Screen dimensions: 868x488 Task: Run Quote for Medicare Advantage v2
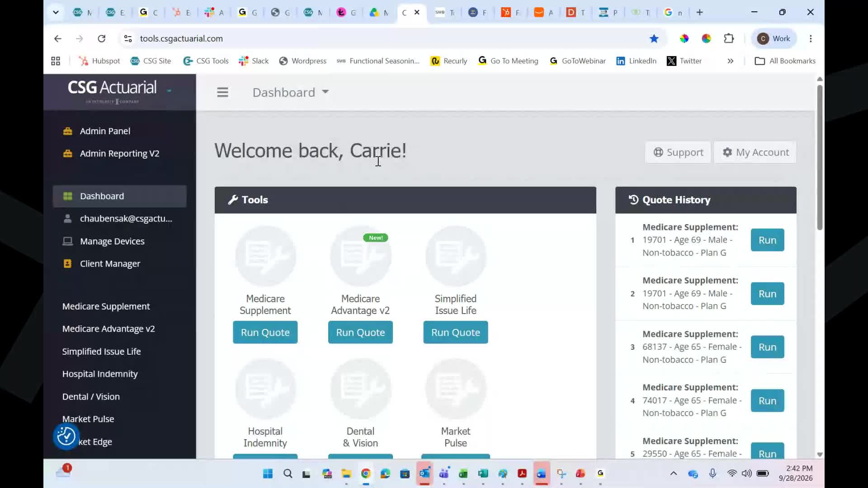[x=360, y=333]
